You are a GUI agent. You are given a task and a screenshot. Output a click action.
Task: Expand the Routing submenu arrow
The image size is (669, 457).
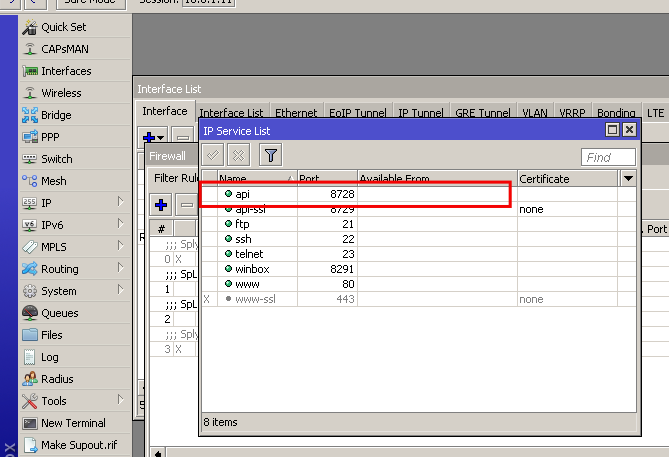point(120,268)
